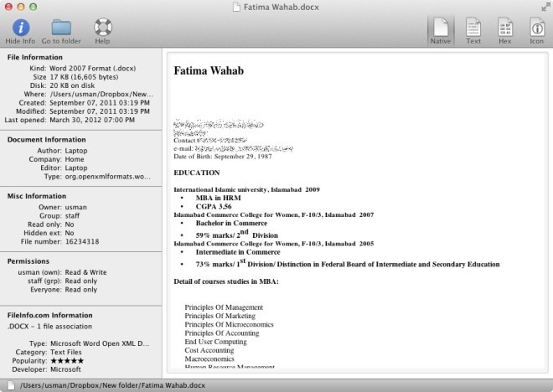The width and height of the screenshot is (553, 392).
Task: Click the 'Everyone: Read only' row
Action: click(x=64, y=290)
